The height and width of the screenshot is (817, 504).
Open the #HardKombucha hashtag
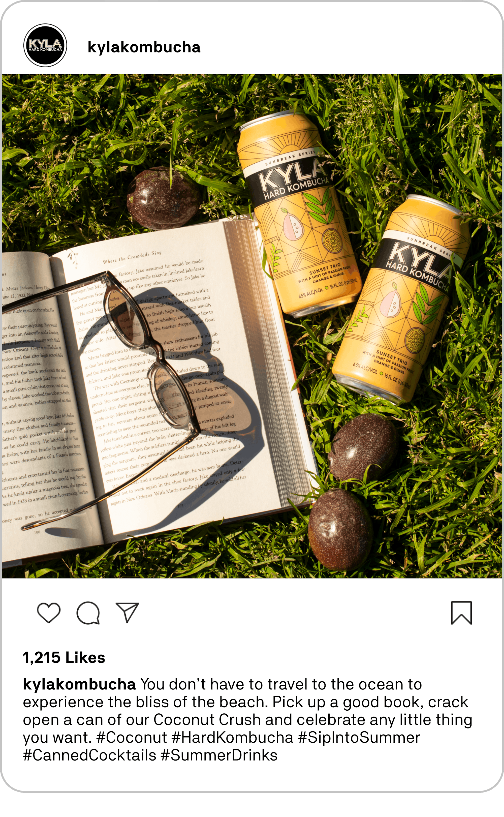232,737
